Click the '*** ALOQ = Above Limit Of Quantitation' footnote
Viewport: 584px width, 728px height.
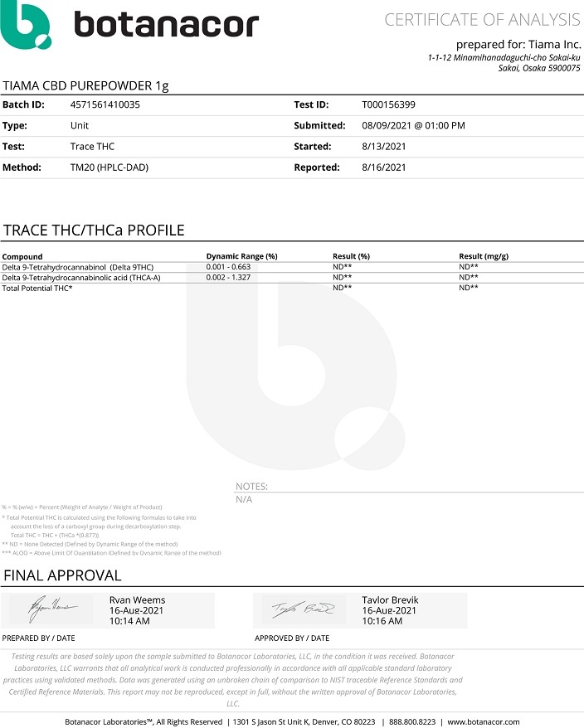111,553
